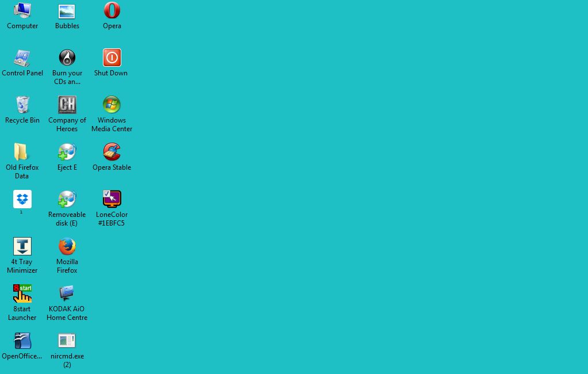This screenshot has width=588, height=374.
Task: Open the Opera Stable shortcut
Action: tap(112, 152)
